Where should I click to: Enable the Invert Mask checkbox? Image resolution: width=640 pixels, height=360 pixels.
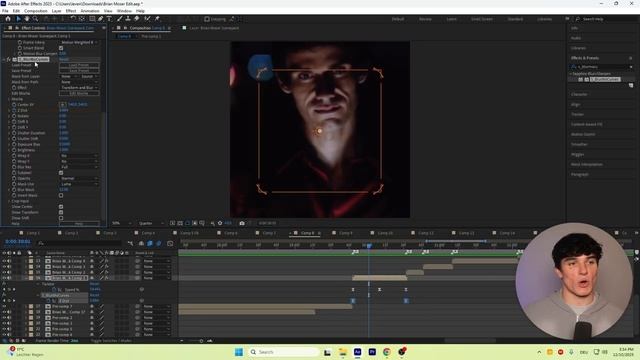tap(61, 196)
